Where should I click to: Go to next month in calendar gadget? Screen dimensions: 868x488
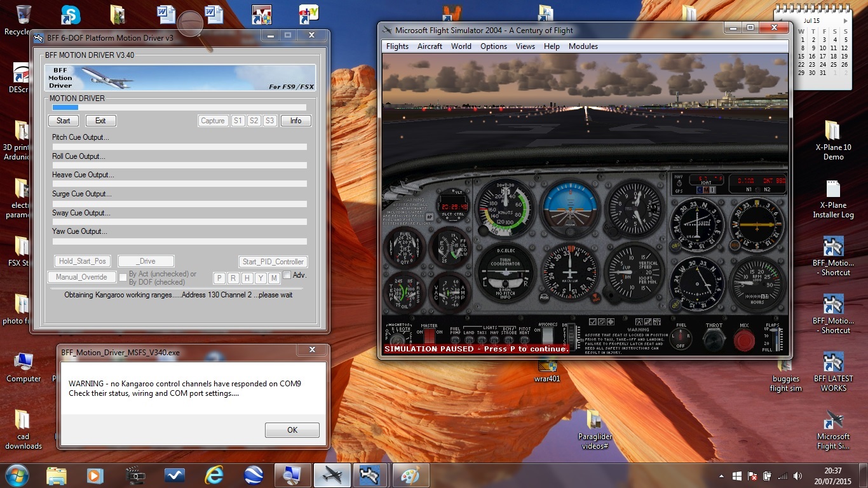click(845, 21)
